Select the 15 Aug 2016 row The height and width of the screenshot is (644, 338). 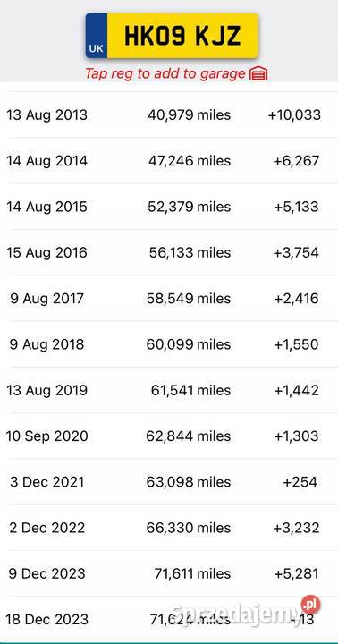[169, 252]
